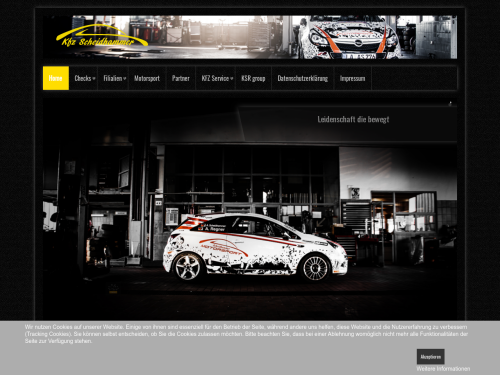Go to the Partner page
The height and width of the screenshot is (375, 500).
181,78
